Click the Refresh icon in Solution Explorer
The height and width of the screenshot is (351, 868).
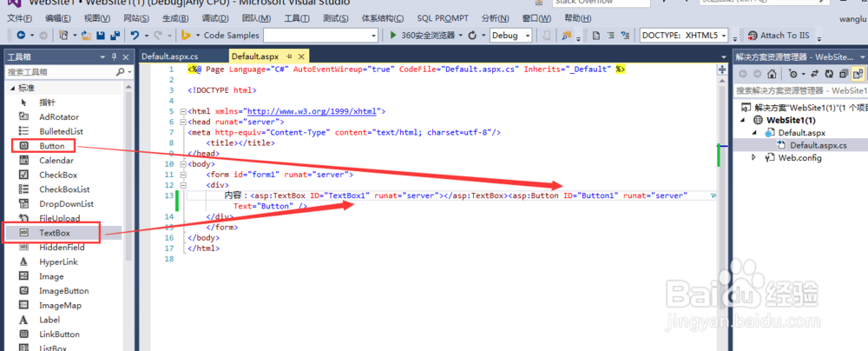829,73
